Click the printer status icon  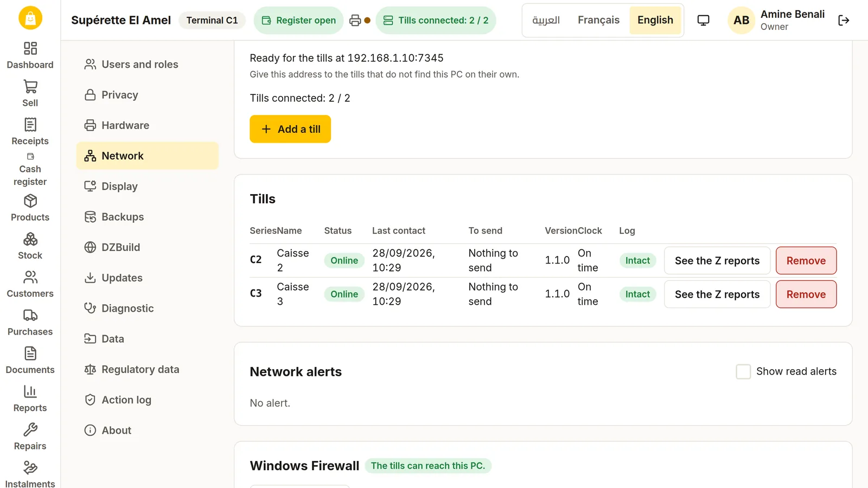tap(355, 21)
